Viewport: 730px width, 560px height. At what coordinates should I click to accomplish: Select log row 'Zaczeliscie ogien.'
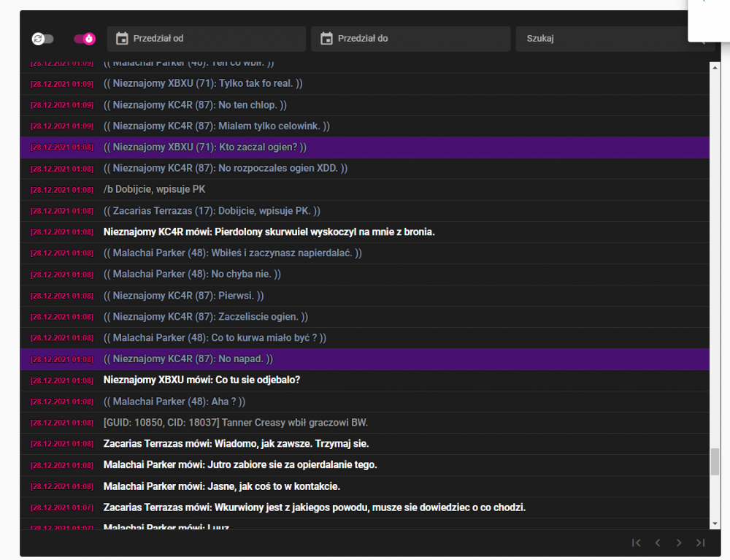pyautogui.click(x=364, y=317)
